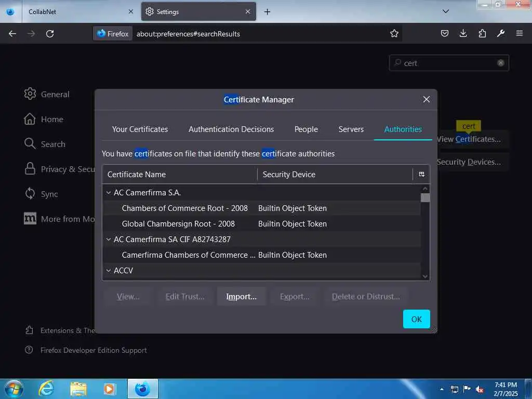Open Privacy & Security settings
Screen dimensions: 532x399
59,169
